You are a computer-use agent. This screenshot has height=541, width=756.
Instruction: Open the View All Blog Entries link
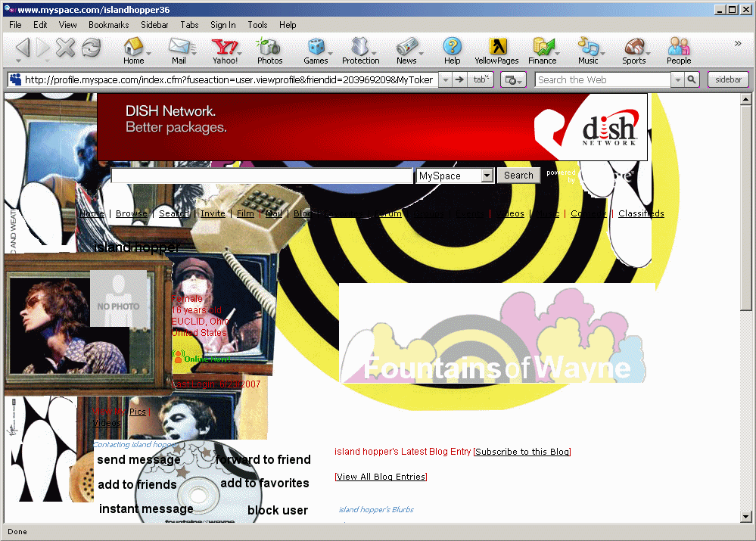coord(381,477)
